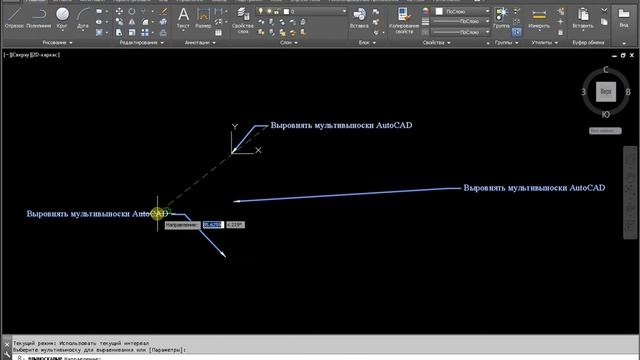640x360 pixels.
Task: Click the layer color square in Слои
Action: [287, 11]
